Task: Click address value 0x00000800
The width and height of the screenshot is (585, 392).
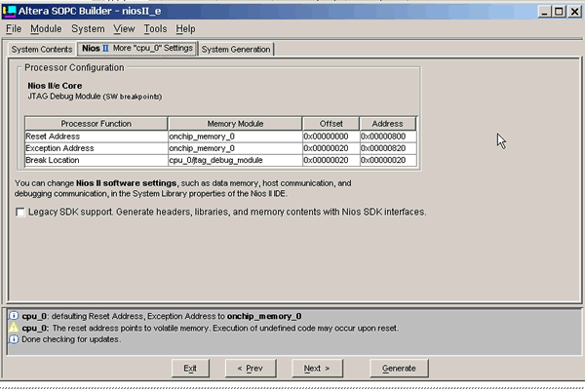Action: point(388,137)
